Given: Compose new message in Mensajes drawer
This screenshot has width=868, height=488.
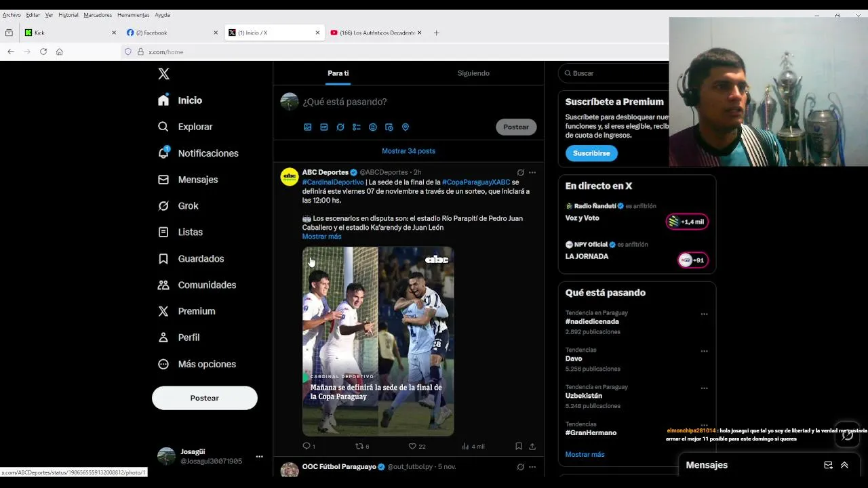Looking at the screenshot, I should (x=828, y=465).
